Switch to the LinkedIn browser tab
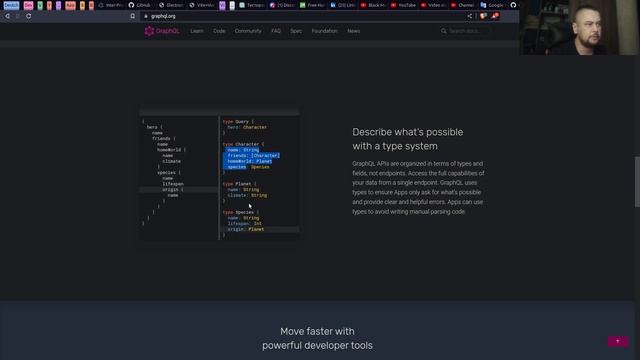Image resolution: width=640 pixels, height=360 pixels. [x=342, y=5]
